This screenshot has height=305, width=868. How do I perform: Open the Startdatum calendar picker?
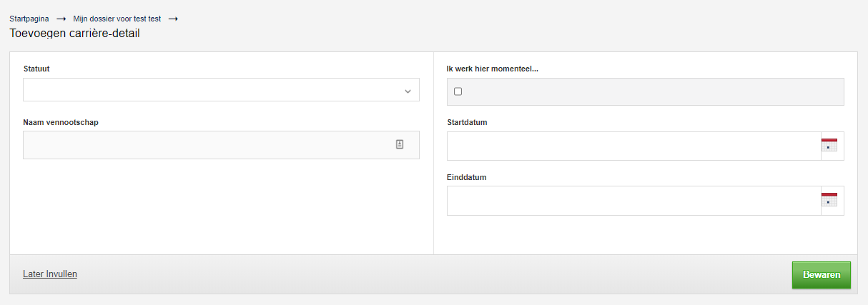829,145
